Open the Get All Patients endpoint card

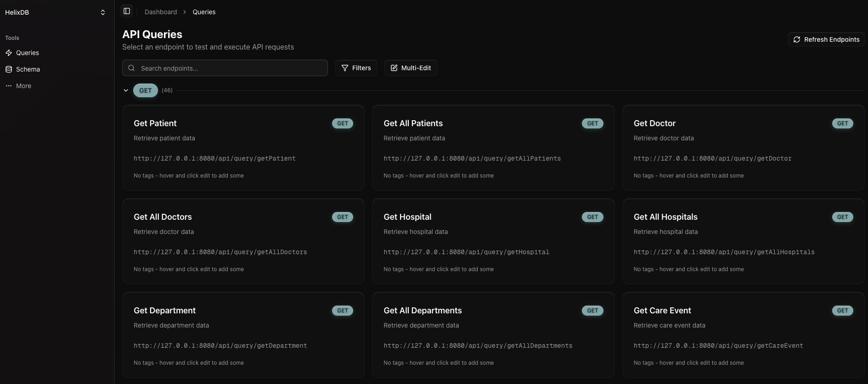(493, 148)
